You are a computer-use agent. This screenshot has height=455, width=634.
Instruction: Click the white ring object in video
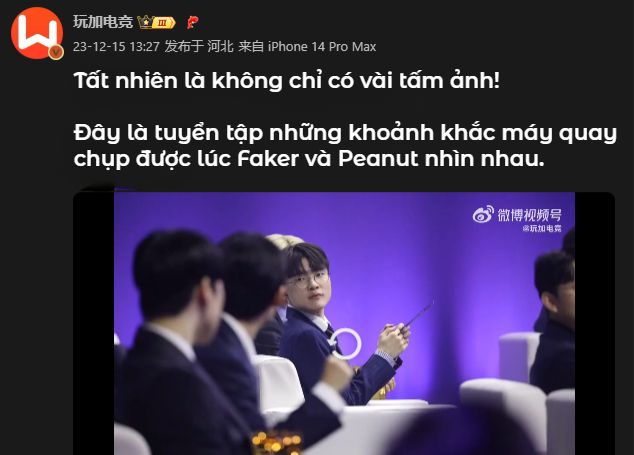[345, 343]
